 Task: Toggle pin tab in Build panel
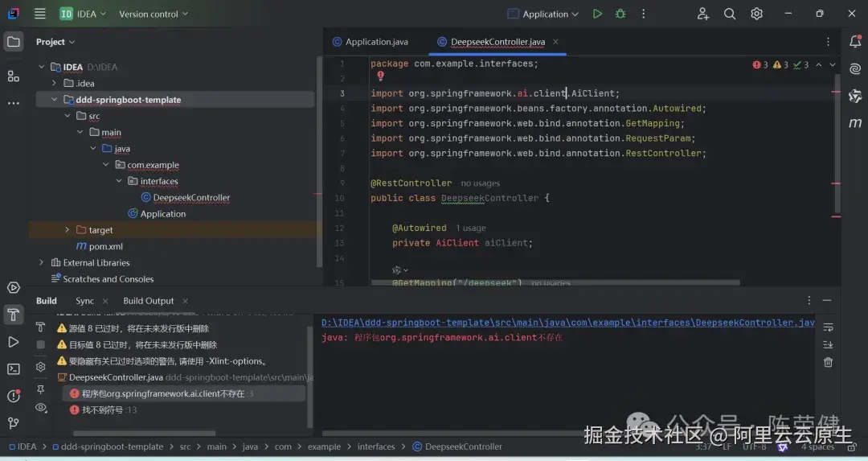point(40,390)
